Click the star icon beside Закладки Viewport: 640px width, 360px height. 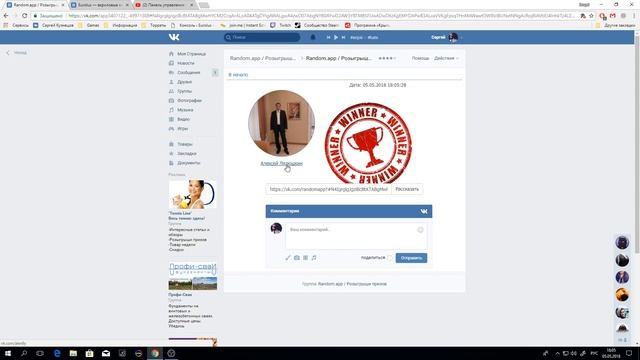coord(171,153)
